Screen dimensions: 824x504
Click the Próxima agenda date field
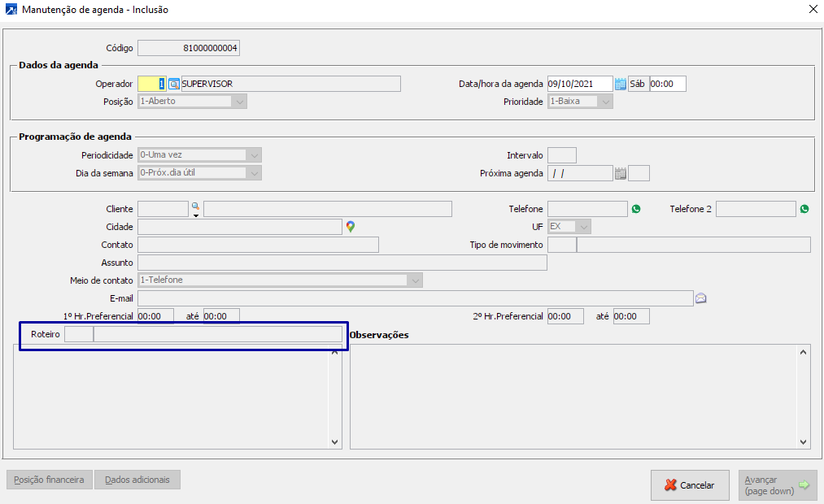click(580, 172)
